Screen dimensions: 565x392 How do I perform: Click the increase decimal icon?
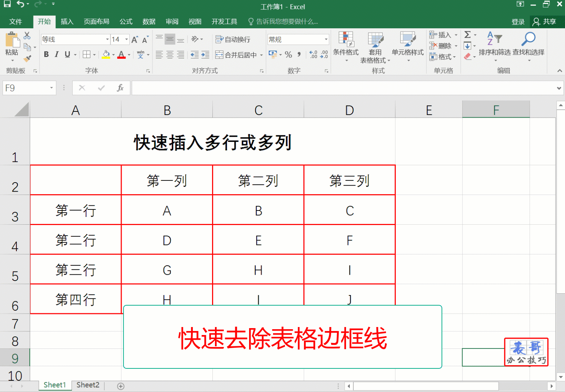point(313,55)
